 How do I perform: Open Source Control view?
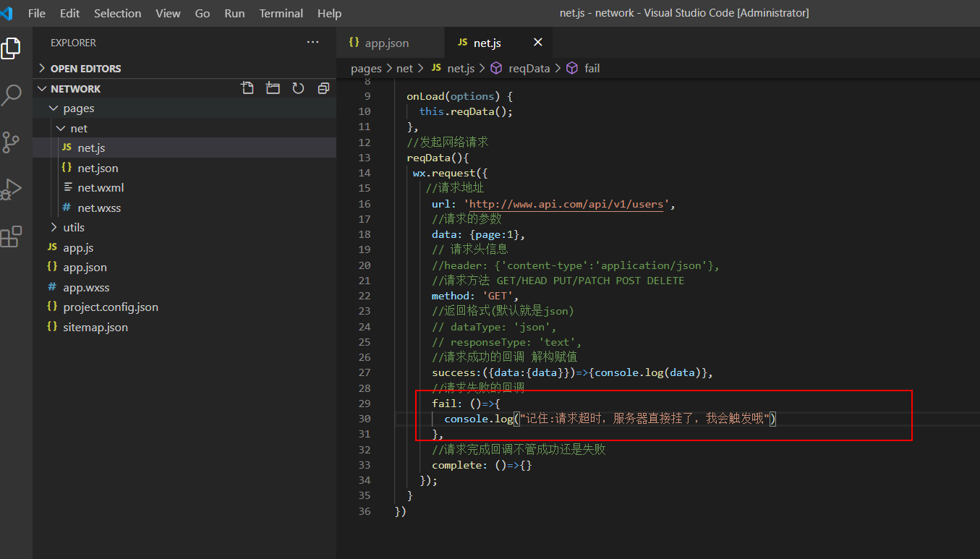(11, 142)
